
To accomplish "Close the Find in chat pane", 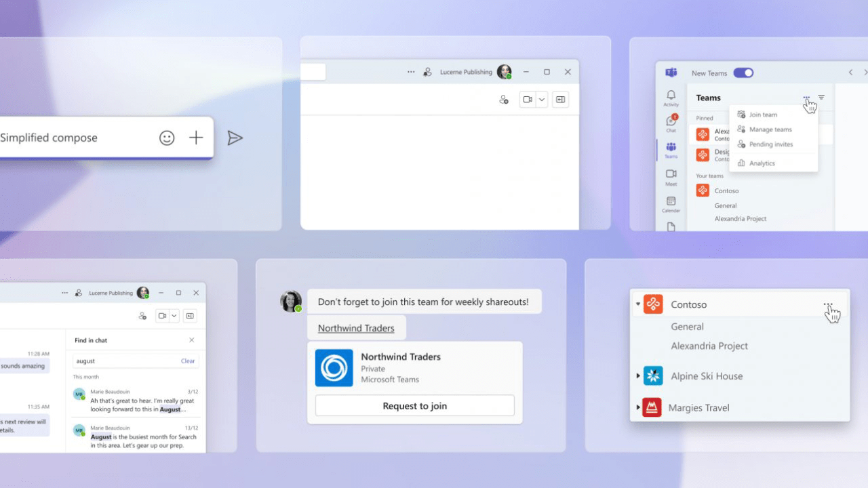I will click(x=191, y=340).
